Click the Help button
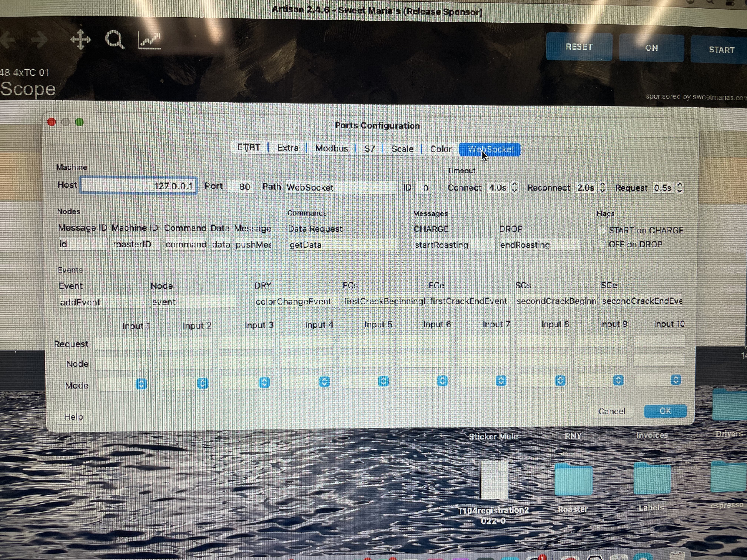Screen dimensions: 747x560 tap(74, 416)
